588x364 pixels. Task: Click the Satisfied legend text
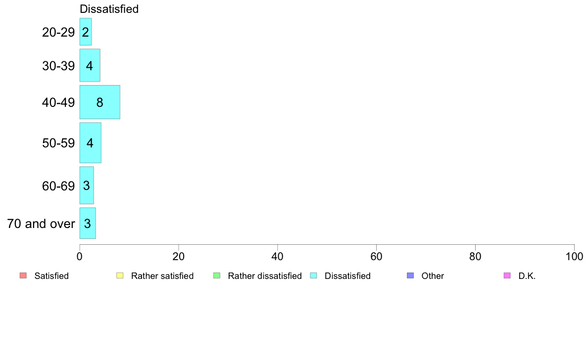(x=51, y=276)
